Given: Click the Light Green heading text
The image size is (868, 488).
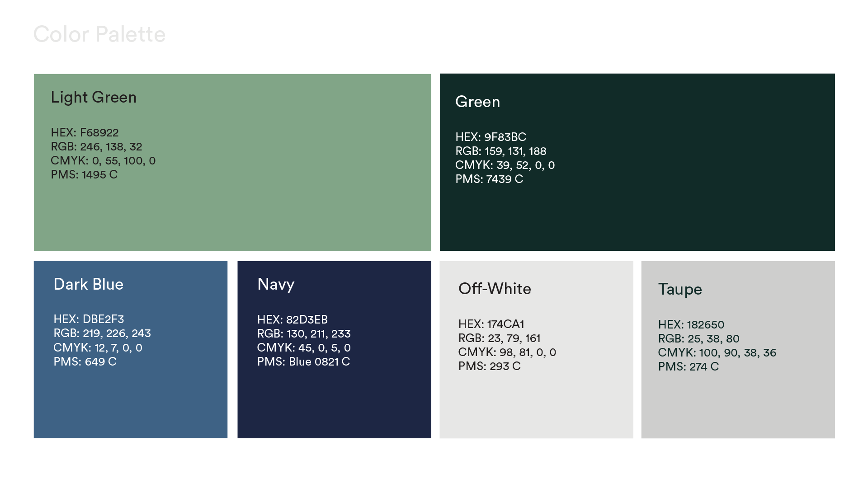Looking at the screenshot, I should [94, 97].
